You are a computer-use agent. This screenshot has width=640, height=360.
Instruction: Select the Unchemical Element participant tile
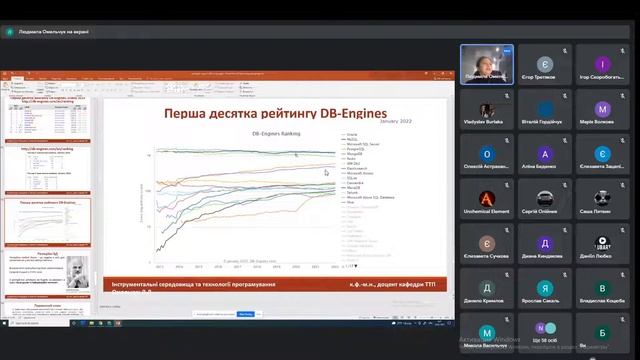487,199
